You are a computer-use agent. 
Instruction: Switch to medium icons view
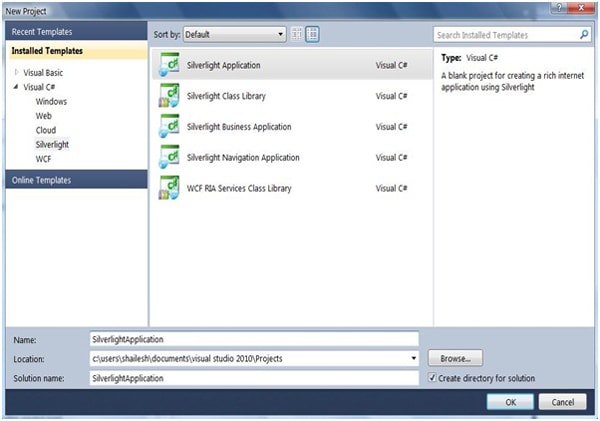click(312, 34)
